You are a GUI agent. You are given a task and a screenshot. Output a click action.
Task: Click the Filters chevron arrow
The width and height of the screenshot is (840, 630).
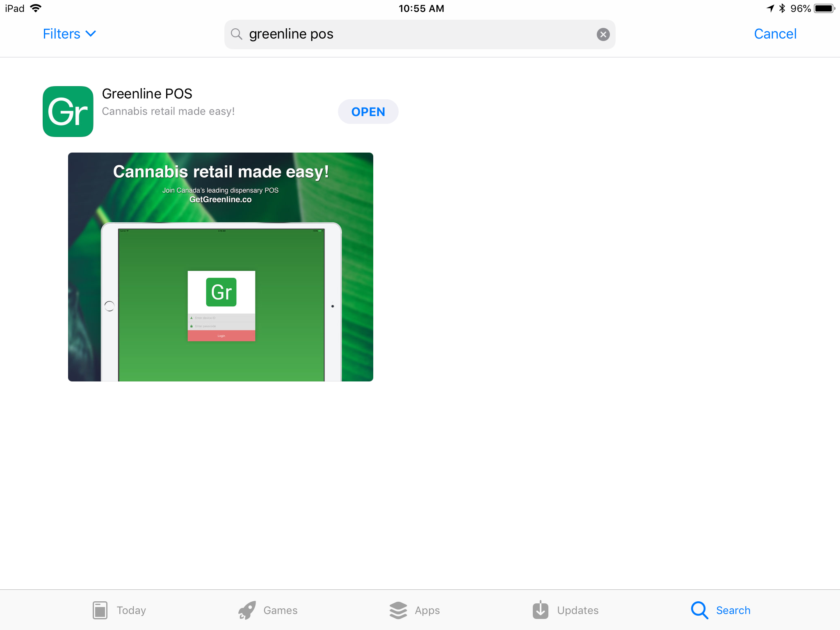[x=91, y=34]
